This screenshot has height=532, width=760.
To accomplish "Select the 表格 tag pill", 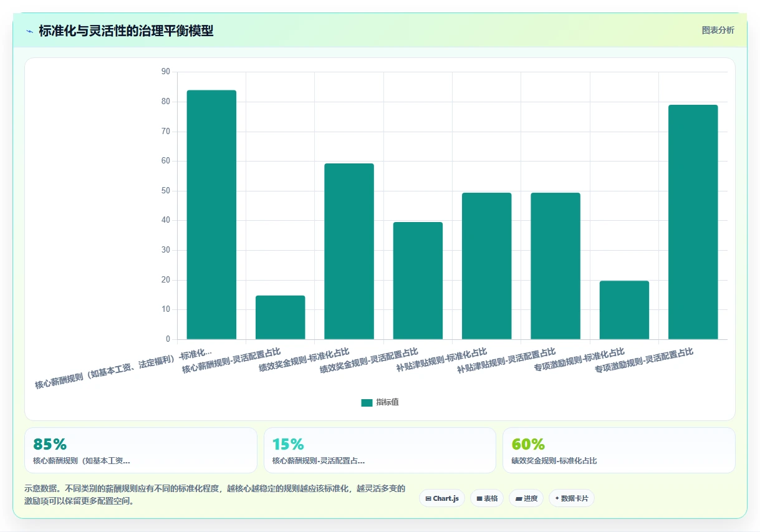I will [x=487, y=498].
